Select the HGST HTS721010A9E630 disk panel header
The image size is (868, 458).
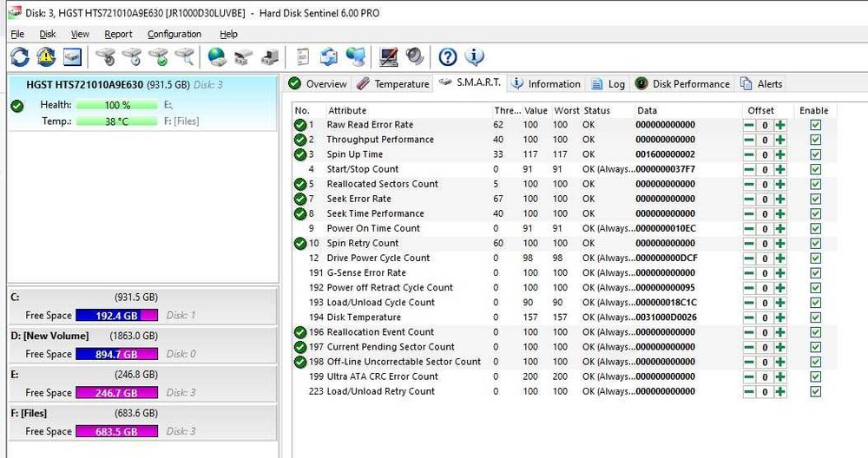click(x=124, y=85)
